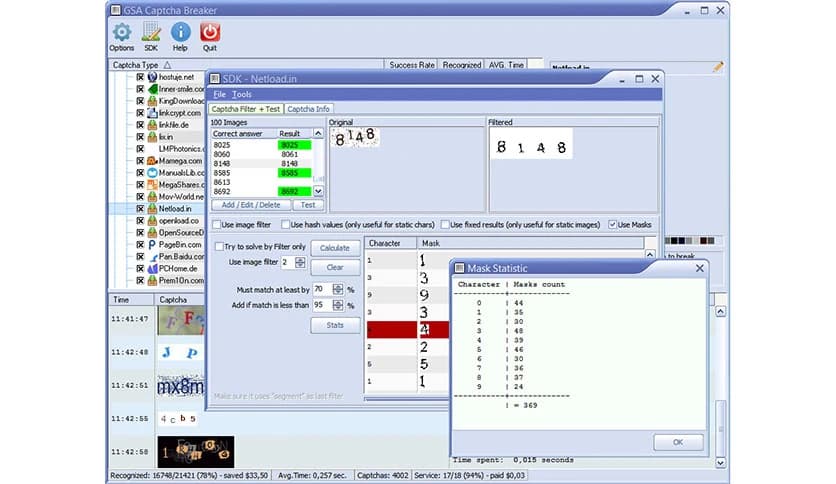Click the Add / Edit / Delete button

pyautogui.click(x=251, y=205)
